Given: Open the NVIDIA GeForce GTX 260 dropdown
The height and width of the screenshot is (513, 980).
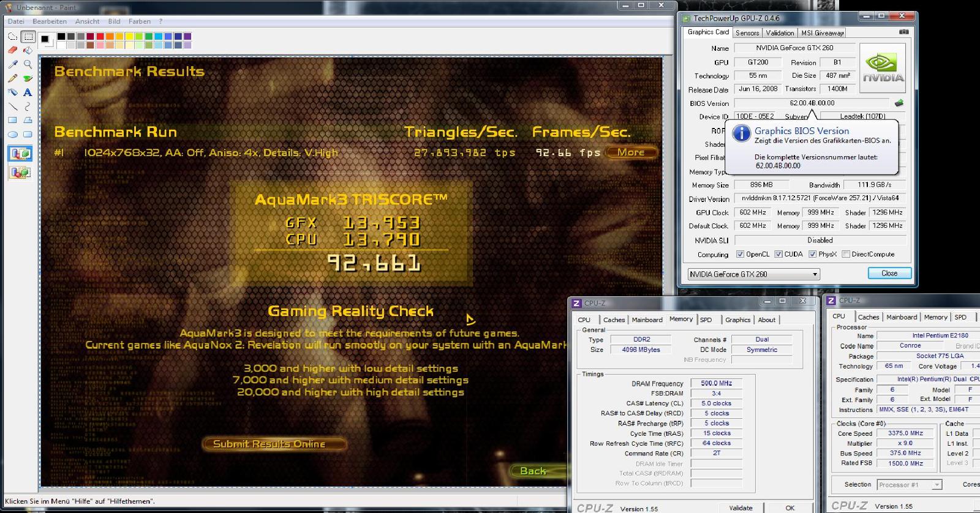Looking at the screenshot, I should click(x=753, y=274).
